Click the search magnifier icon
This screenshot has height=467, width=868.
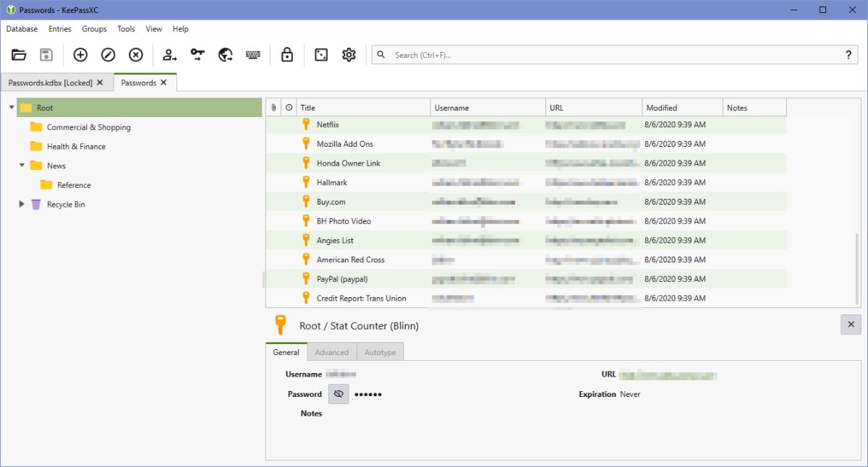pyautogui.click(x=382, y=55)
